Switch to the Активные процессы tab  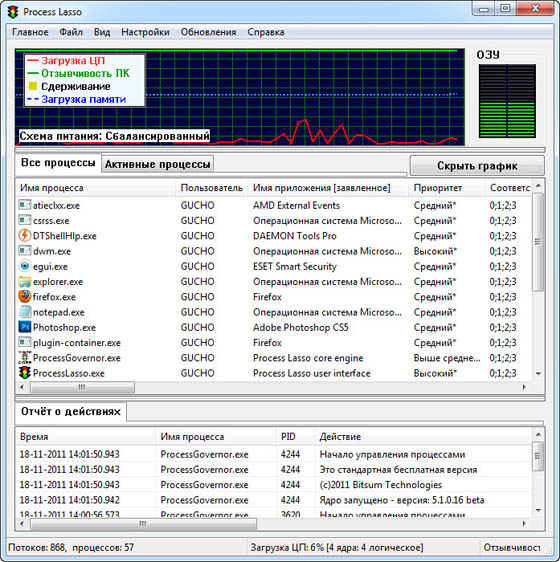157,165
